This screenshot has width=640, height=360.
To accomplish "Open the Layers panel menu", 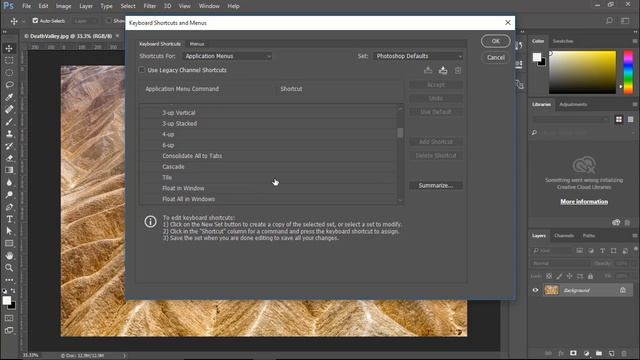I will 635,236.
